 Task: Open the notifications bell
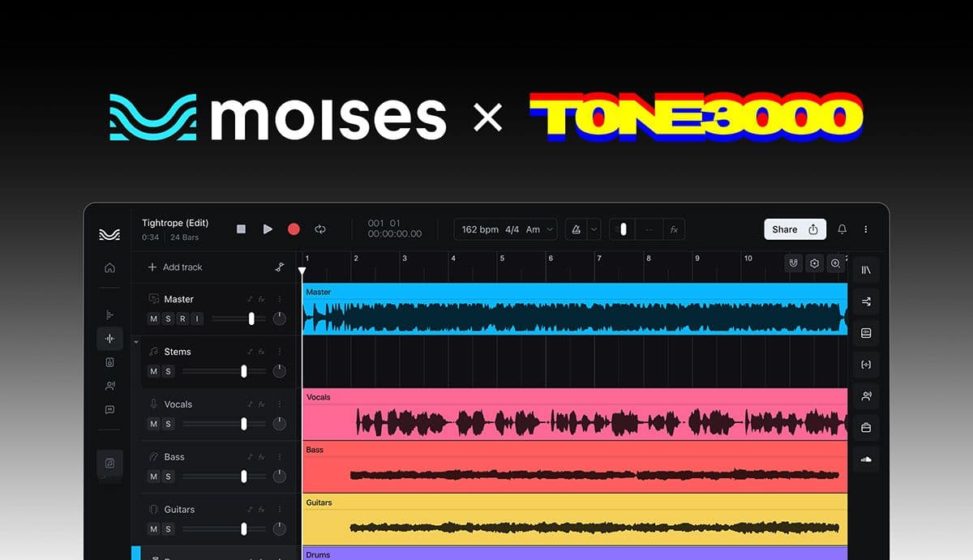tap(842, 229)
